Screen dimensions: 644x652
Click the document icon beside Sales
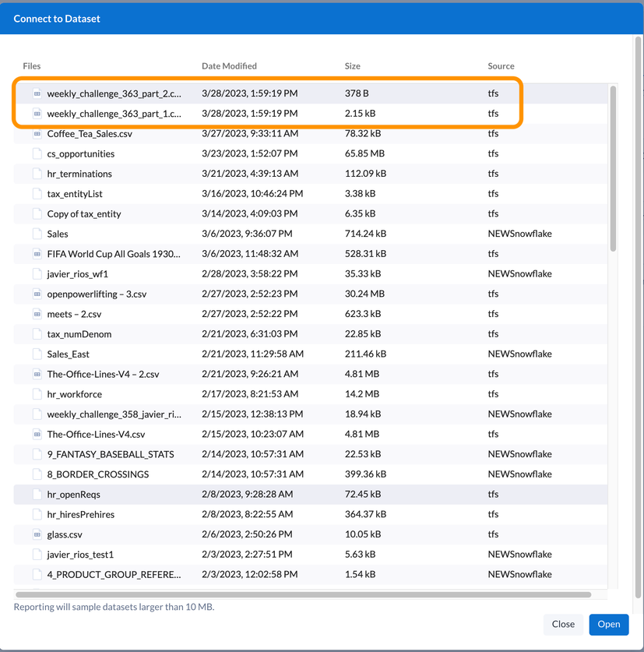[x=37, y=234]
